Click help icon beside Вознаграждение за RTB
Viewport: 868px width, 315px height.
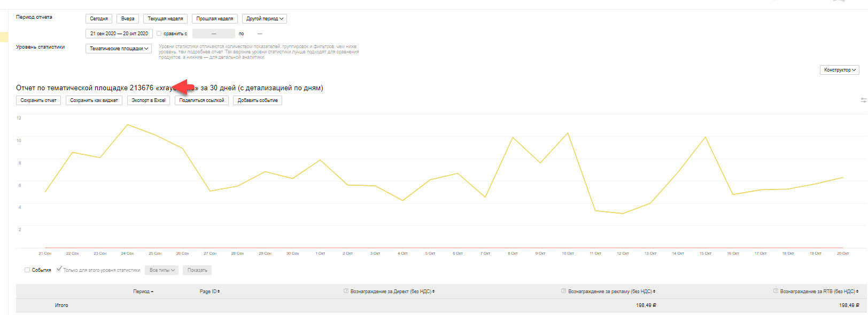[x=776, y=291]
